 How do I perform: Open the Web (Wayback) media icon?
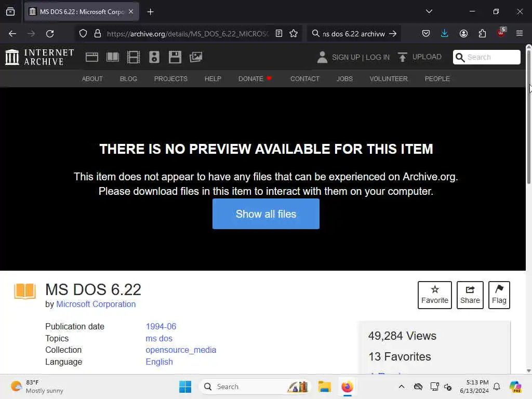point(92,57)
